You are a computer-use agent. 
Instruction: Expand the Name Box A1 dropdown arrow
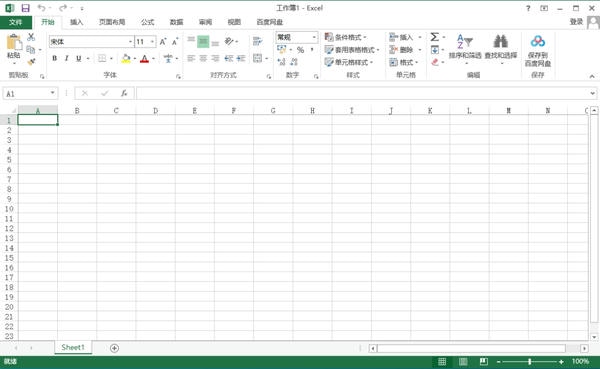click(x=52, y=93)
